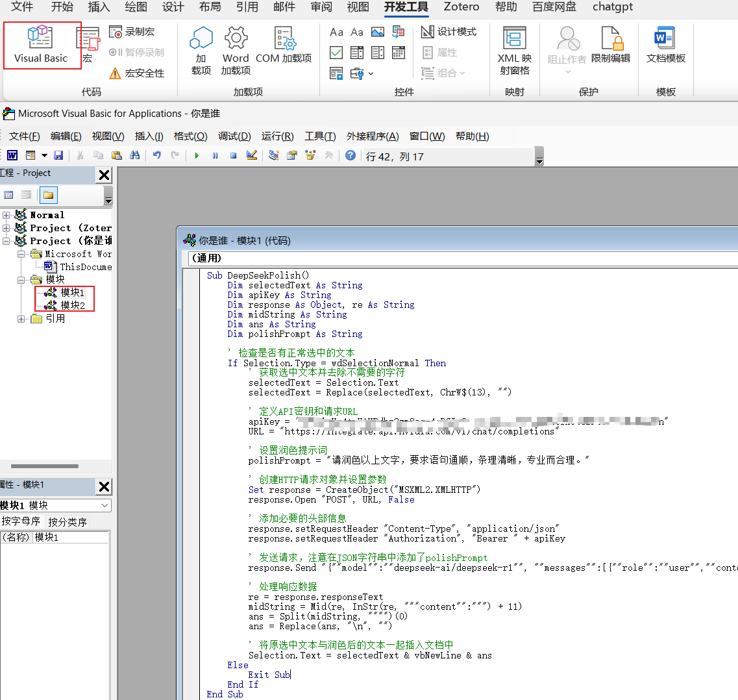Collapse the Microsoft Word objects folder
Image resolution: width=738 pixels, height=700 pixels.
(x=21, y=254)
